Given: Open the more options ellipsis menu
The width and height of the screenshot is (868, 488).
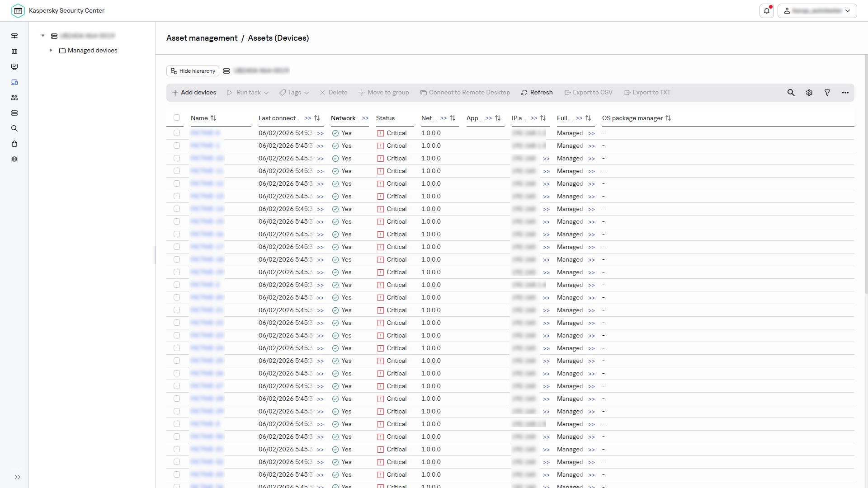Looking at the screenshot, I should [845, 93].
